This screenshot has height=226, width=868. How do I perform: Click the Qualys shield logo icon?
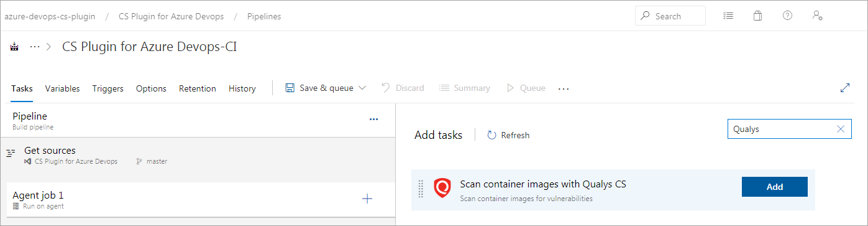coord(442,188)
